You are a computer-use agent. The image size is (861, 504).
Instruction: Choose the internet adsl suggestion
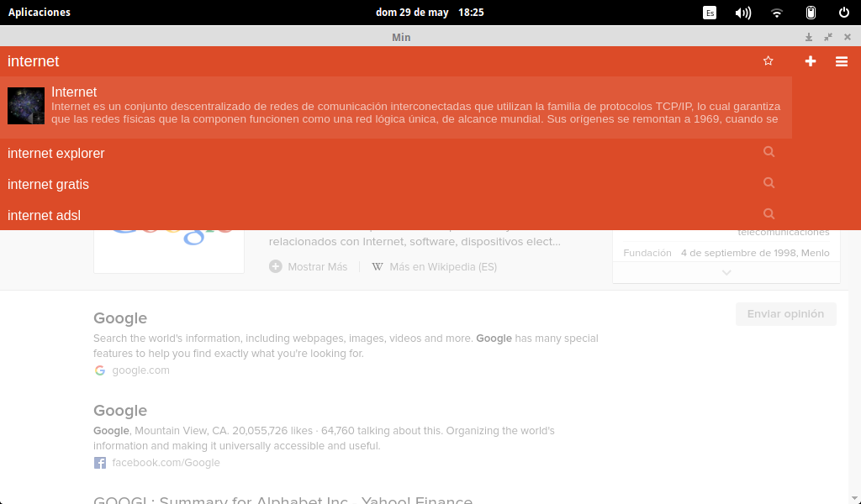(396, 215)
